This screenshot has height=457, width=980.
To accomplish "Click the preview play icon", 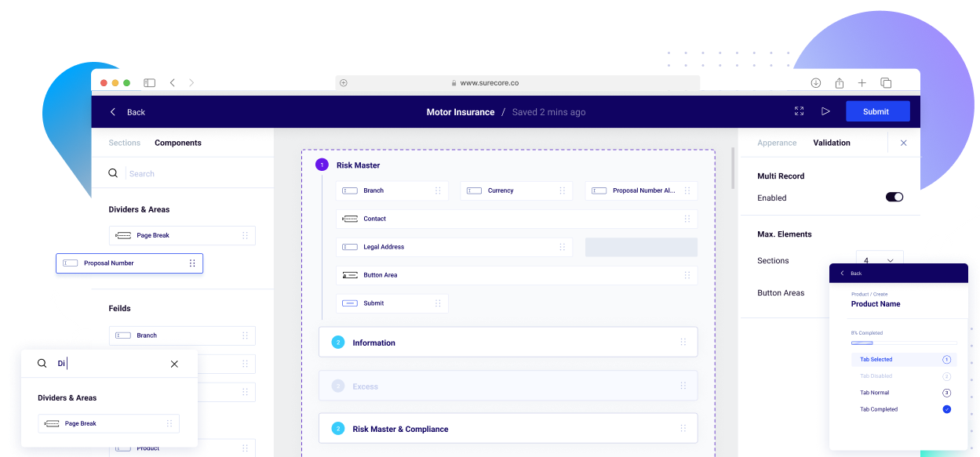I will (x=825, y=111).
